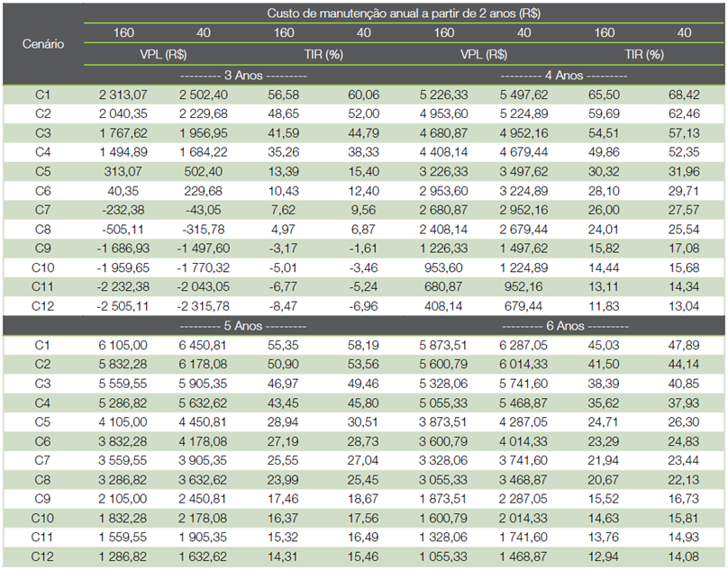The width and height of the screenshot is (728, 570).
Task: Click the TIR value 27,04
Action: tap(363, 460)
